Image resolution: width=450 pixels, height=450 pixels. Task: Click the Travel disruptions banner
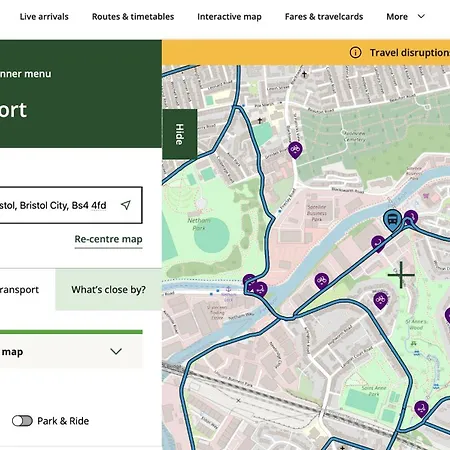coord(306,52)
